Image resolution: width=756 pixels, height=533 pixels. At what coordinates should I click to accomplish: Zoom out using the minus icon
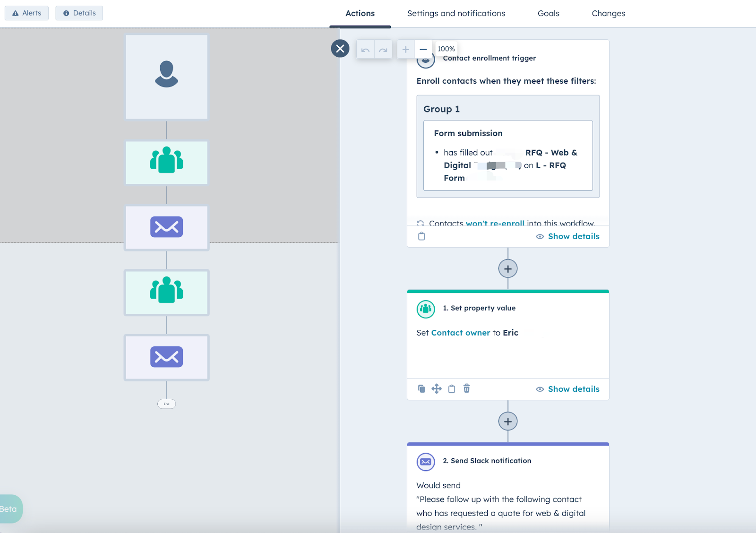[423, 49]
